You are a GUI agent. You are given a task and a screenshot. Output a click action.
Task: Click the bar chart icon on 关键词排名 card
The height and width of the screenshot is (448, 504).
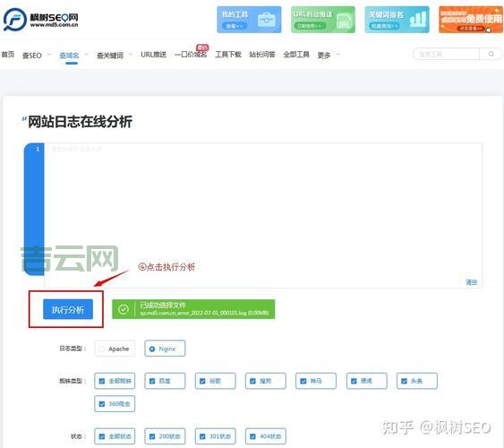(418, 20)
